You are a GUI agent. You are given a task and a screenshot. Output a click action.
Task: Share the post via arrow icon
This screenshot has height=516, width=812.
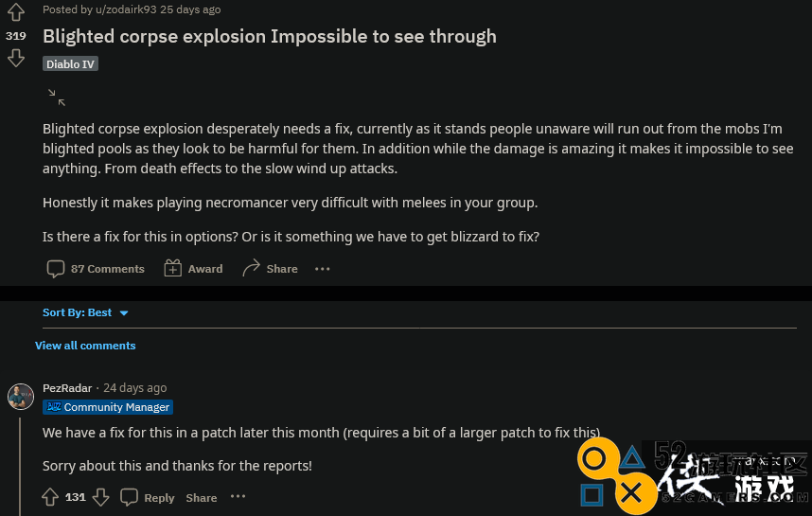270,269
